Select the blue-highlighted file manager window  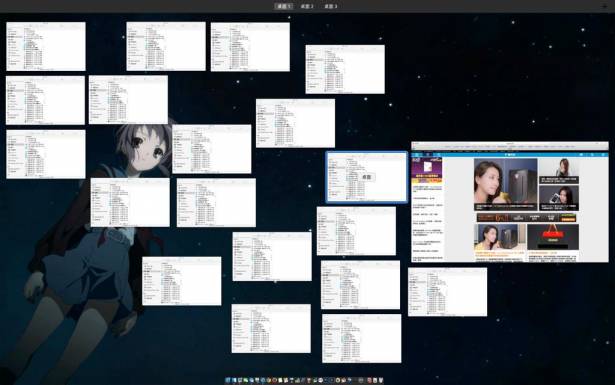(x=367, y=177)
